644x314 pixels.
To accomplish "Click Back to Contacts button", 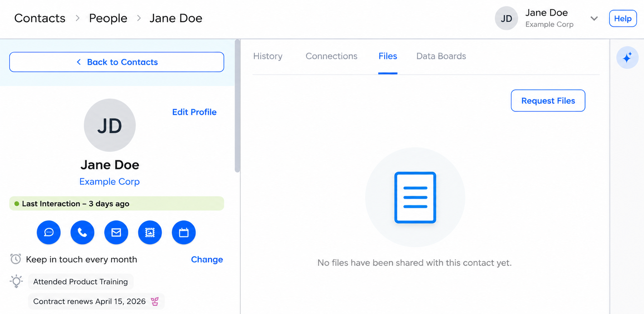I will [117, 62].
